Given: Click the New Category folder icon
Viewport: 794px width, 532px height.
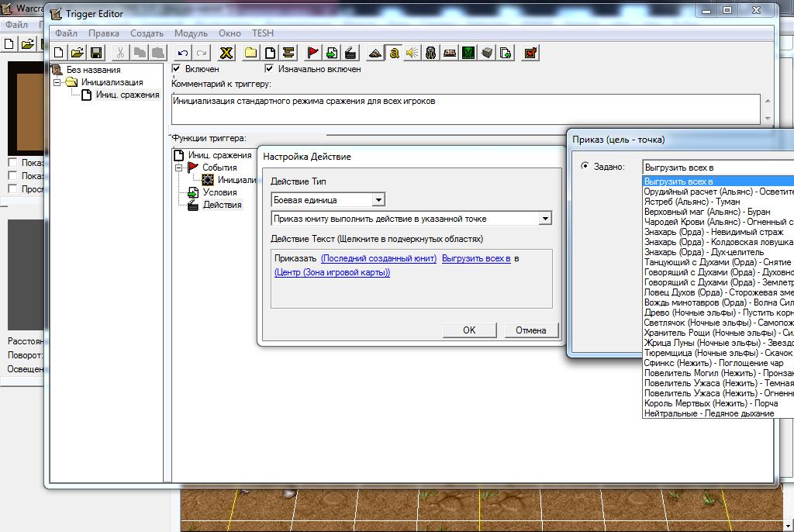Looking at the screenshot, I should pyautogui.click(x=250, y=53).
